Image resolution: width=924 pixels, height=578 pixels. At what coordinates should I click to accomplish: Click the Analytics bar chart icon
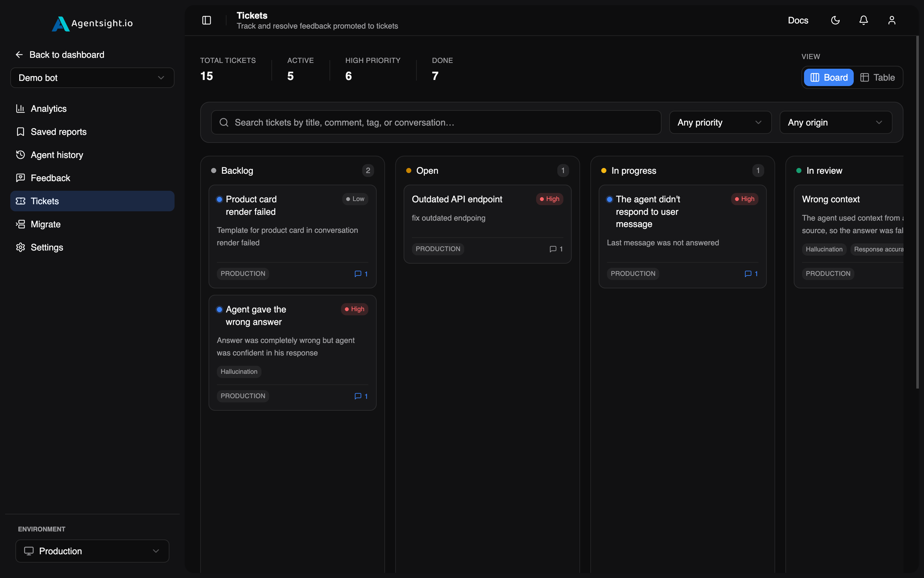[x=20, y=109]
